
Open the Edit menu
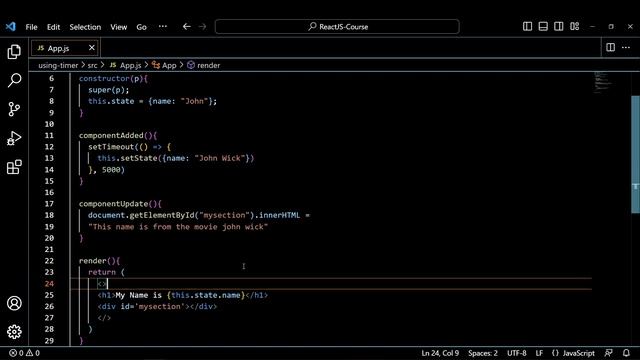(x=53, y=27)
